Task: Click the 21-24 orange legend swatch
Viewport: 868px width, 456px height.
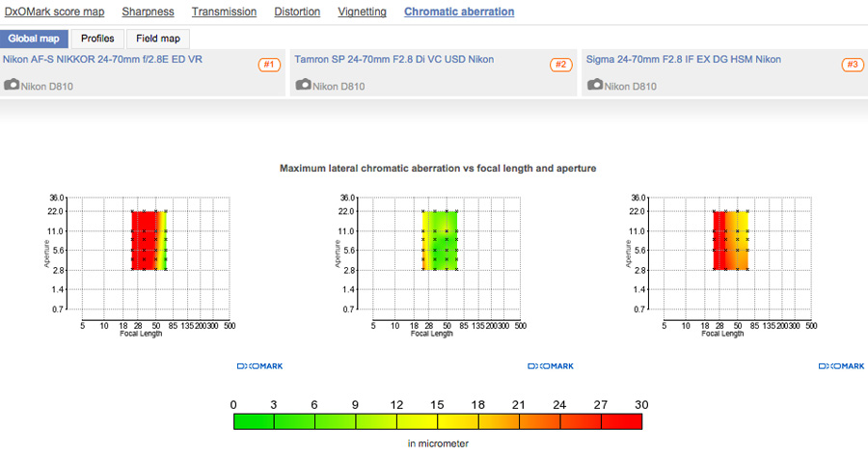Action: point(540,421)
